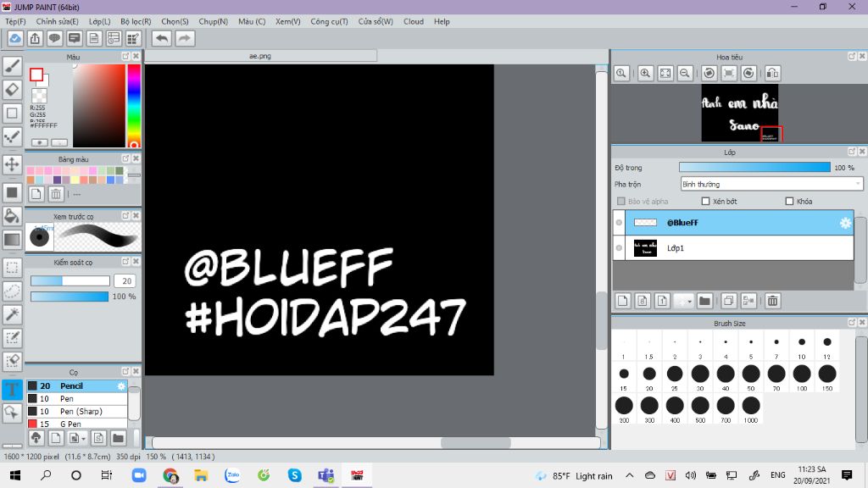This screenshot has height=488, width=868.
Task: Select the Text tool
Action: [x=12, y=389]
